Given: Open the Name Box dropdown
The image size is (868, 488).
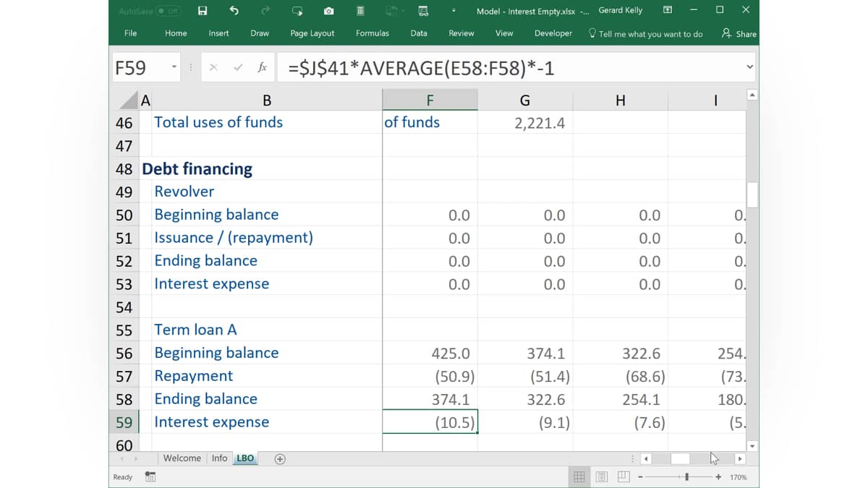Looking at the screenshot, I should [x=174, y=67].
